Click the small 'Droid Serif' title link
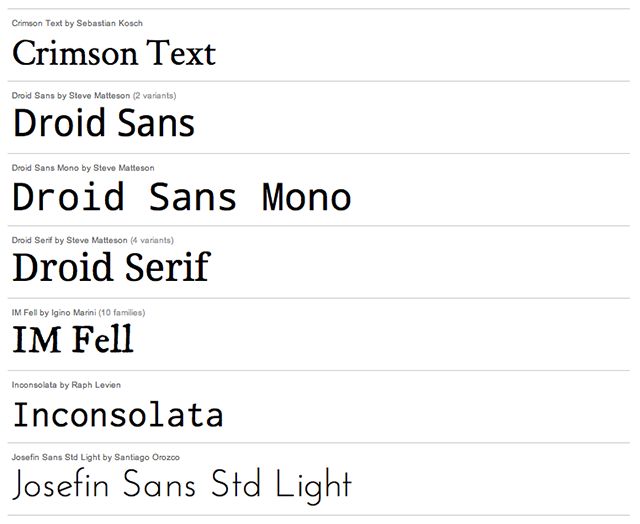Viewport: 640px width, 524px height. click(x=32, y=240)
